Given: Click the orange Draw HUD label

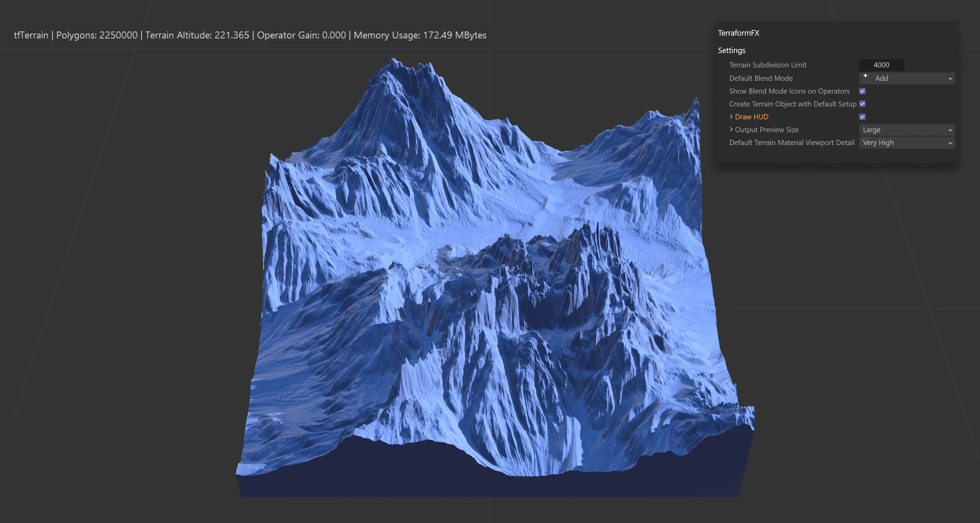Looking at the screenshot, I should point(751,117).
